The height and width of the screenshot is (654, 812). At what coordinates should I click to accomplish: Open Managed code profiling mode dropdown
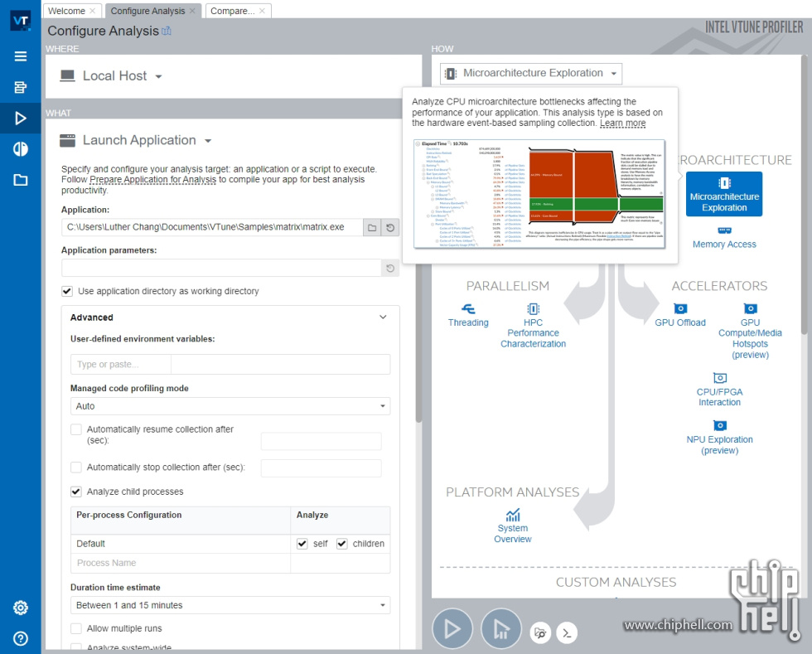pyautogui.click(x=230, y=406)
